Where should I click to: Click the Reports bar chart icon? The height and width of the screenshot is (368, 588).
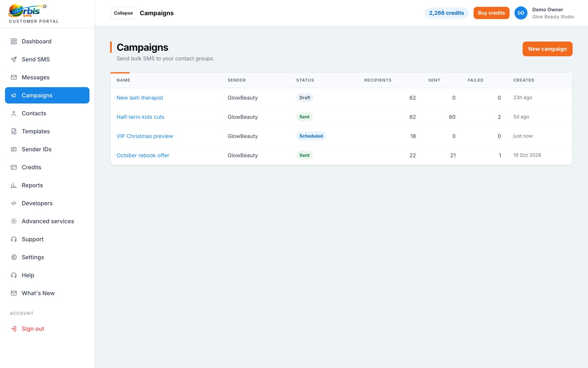[x=14, y=185]
